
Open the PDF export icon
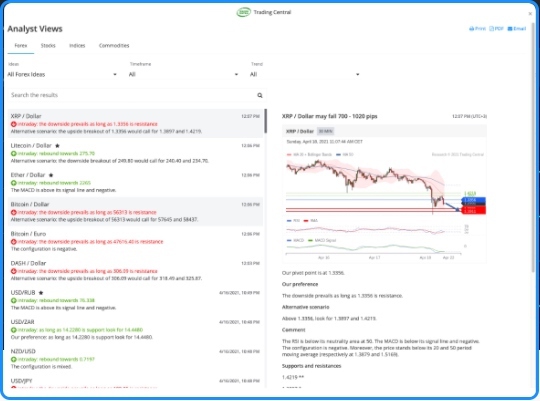click(496, 29)
